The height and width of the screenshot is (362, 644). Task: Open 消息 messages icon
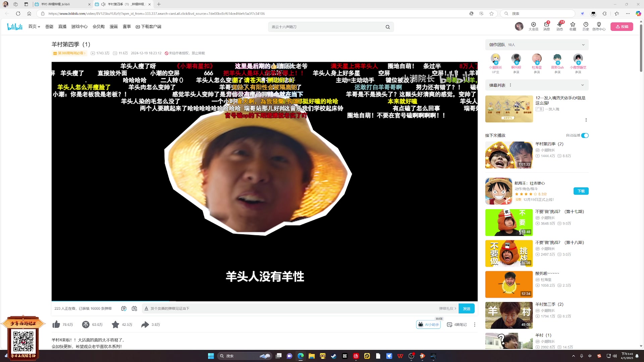pyautogui.click(x=547, y=26)
